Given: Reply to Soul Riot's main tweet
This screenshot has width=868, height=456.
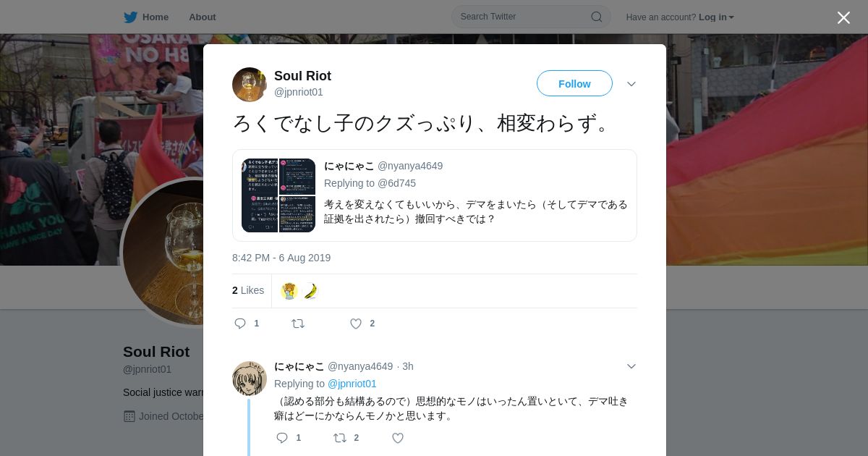Looking at the screenshot, I should (x=241, y=324).
